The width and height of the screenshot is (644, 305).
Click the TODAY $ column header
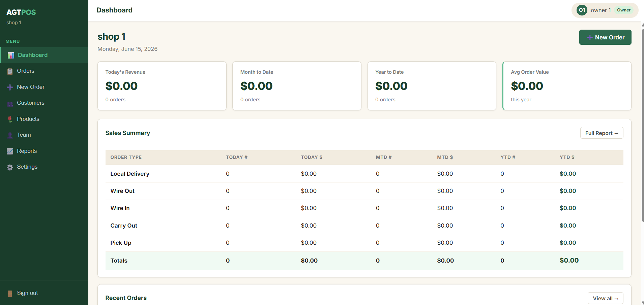312,157
